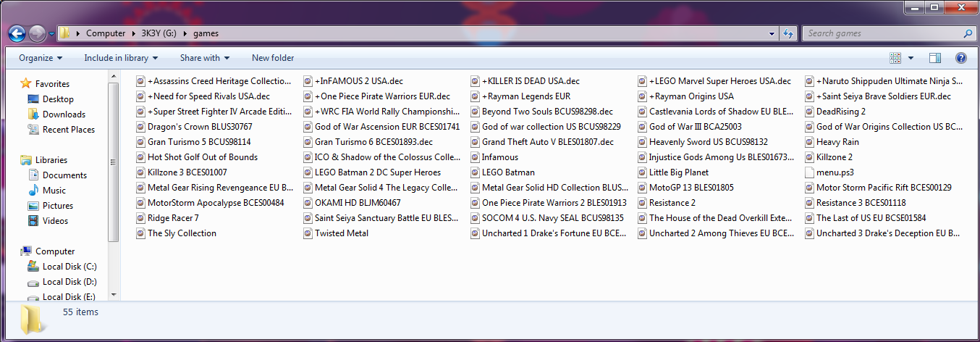Screen dimensions: 980x342
Task: Open Recent Places in Favorites
Action: (x=69, y=130)
